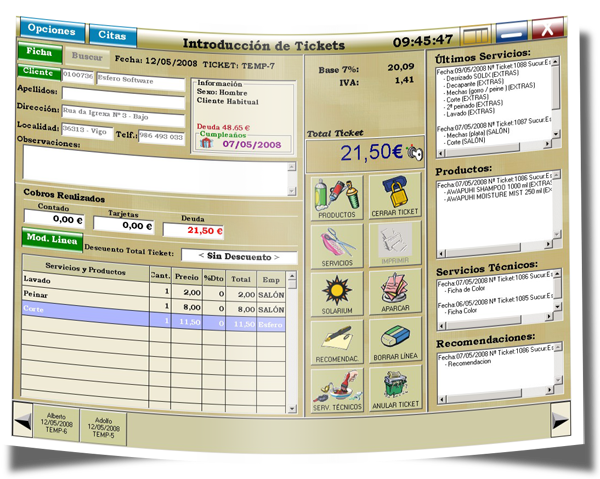Image resolution: width=600 pixels, height=479 pixels.
Task: Click down arrow of services table scrollbar
Action: pos(292,409)
